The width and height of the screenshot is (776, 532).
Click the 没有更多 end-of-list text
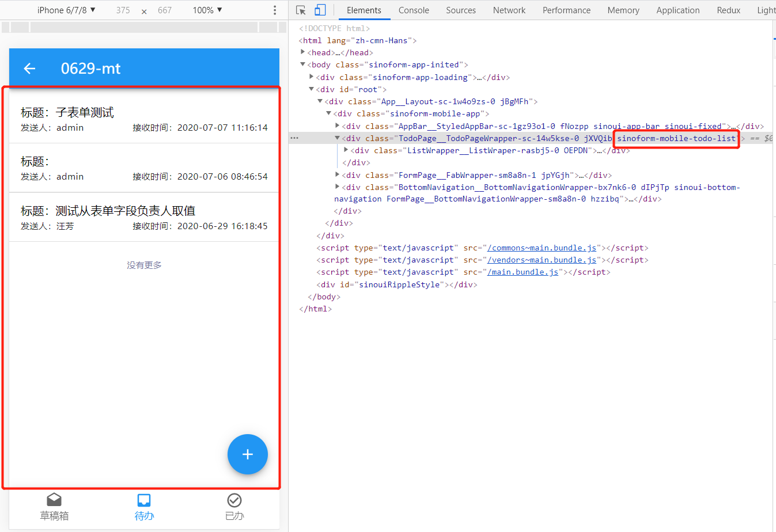pos(144,265)
